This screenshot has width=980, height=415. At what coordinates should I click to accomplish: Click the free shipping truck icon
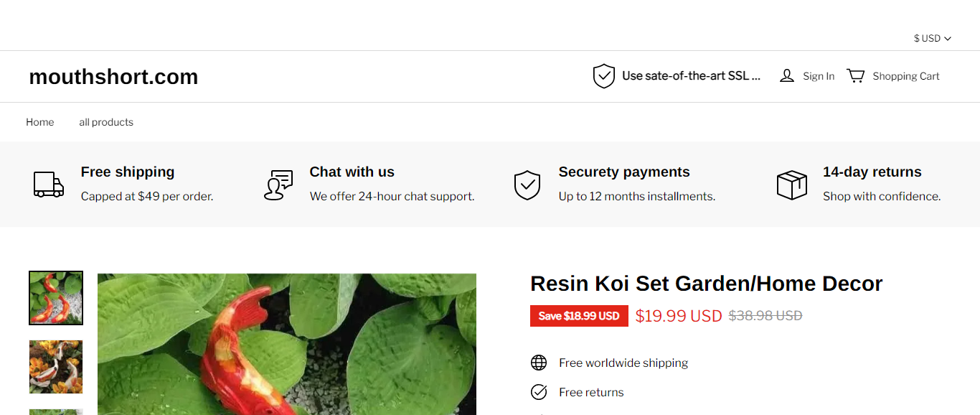pyautogui.click(x=49, y=185)
